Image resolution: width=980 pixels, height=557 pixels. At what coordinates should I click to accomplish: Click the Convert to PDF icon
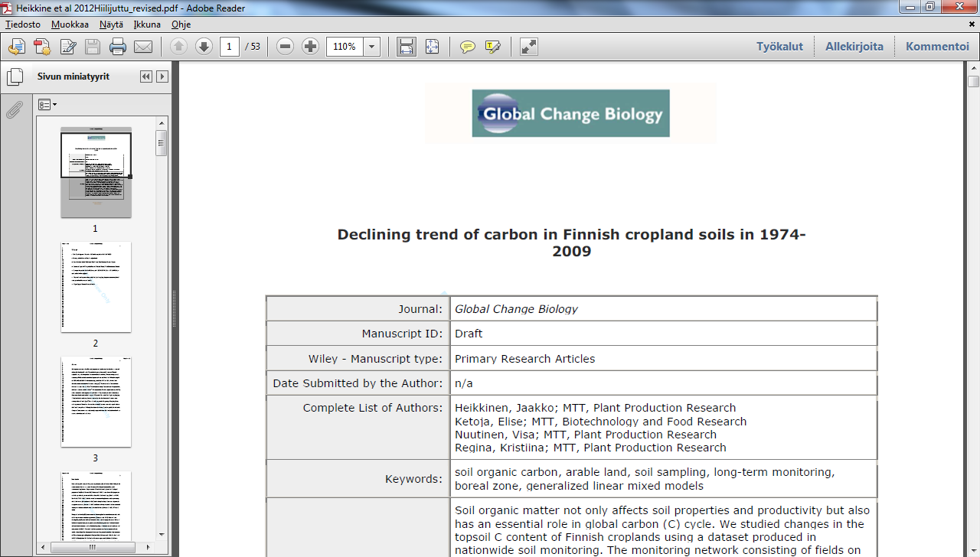[42, 47]
